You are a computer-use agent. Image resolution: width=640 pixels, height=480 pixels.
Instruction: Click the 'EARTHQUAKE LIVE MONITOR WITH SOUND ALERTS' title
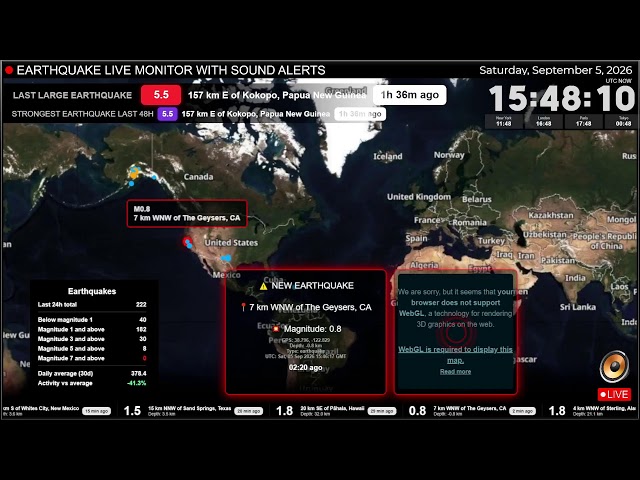pos(171,70)
